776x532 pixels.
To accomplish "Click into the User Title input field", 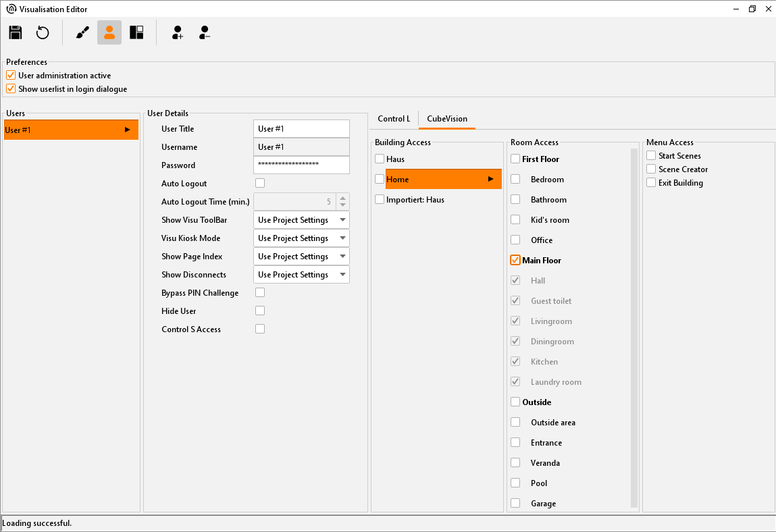I will [x=301, y=129].
